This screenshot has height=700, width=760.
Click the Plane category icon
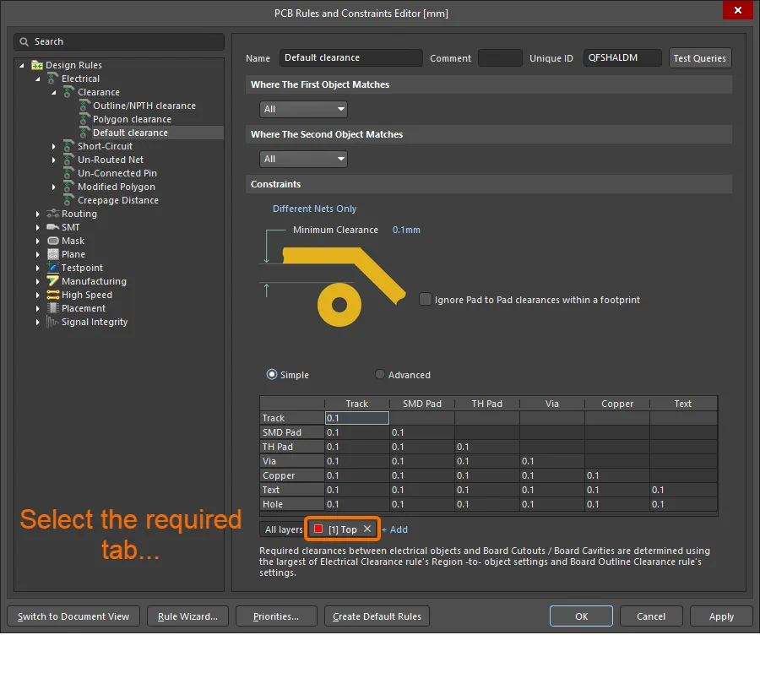tap(53, 254)
